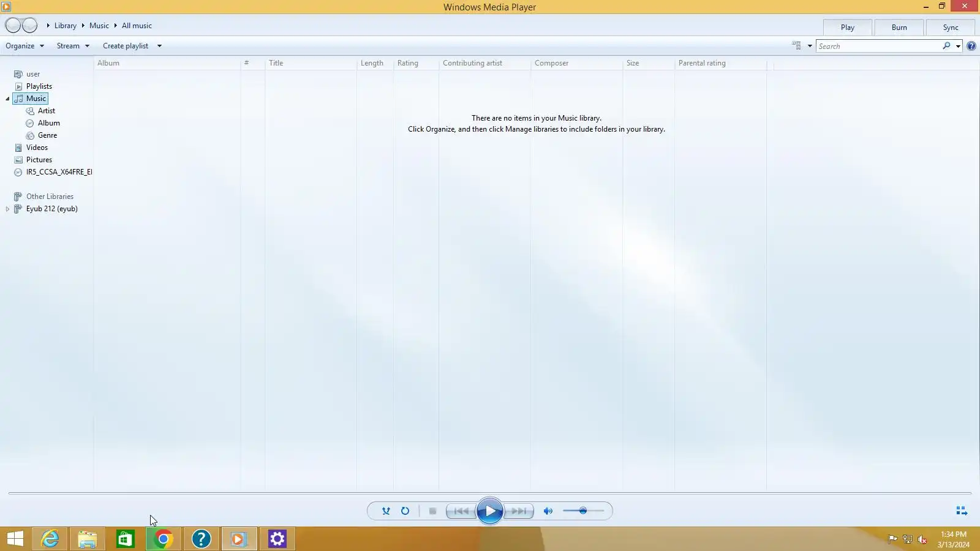Click the seek bar above playback controls
The width and height of the screenshot is (980, 551).
click(x=490, y=493)
